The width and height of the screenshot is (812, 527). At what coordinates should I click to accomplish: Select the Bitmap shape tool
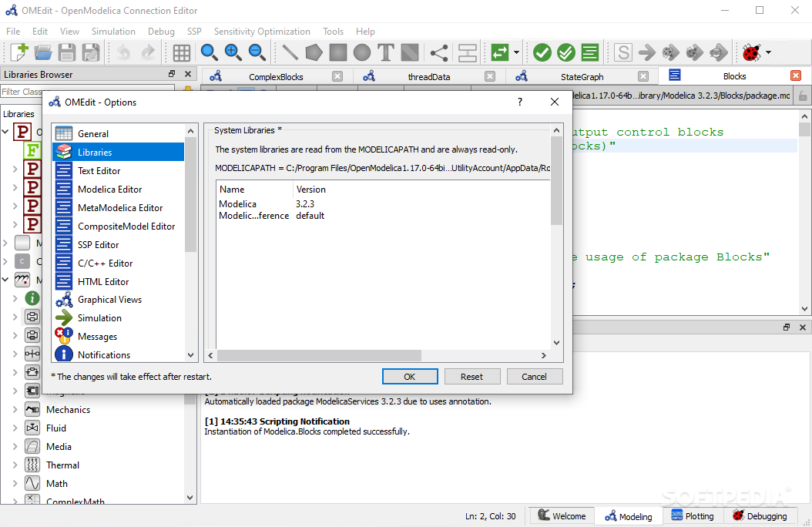tap(410, 52)
